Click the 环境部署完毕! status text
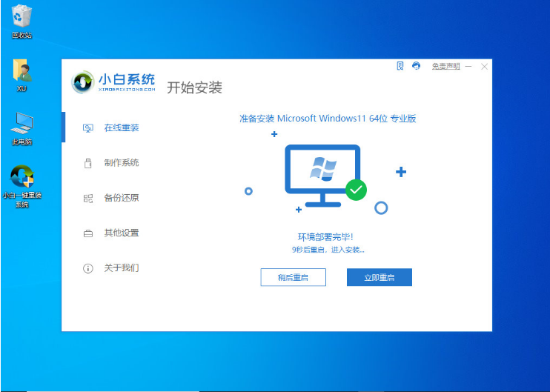The width and height of the screenshot is (550, 392). [x=325, y=237]
